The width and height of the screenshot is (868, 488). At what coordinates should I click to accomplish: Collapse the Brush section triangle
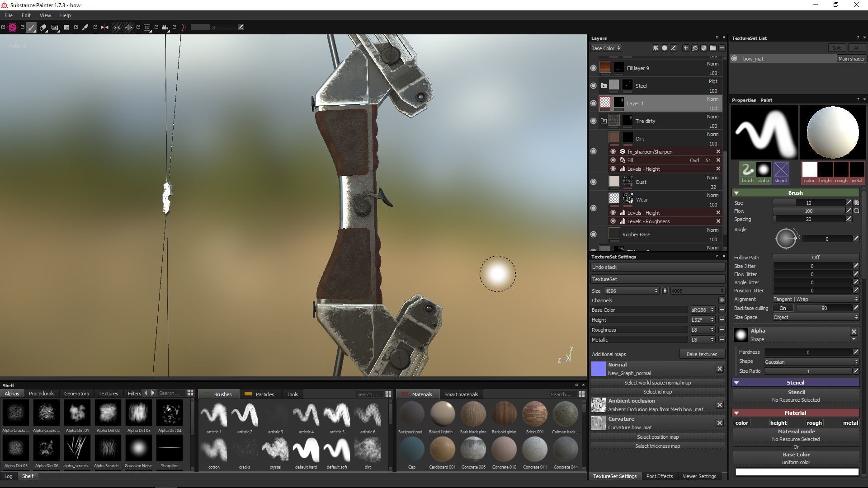point(736,193)
